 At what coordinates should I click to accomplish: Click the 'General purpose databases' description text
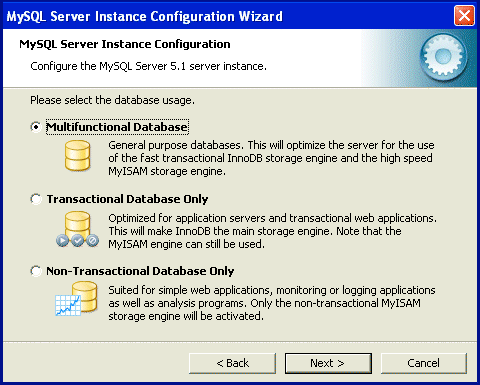(271, 158)
